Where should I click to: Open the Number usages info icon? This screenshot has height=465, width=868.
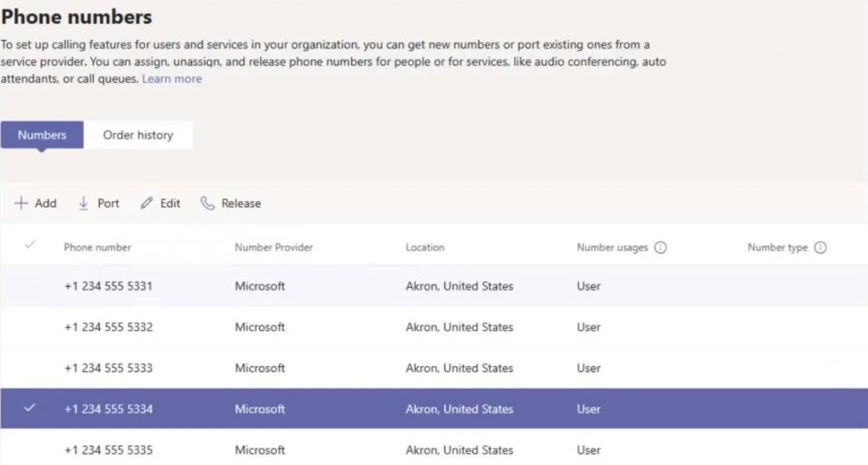(x=660, y=247)
